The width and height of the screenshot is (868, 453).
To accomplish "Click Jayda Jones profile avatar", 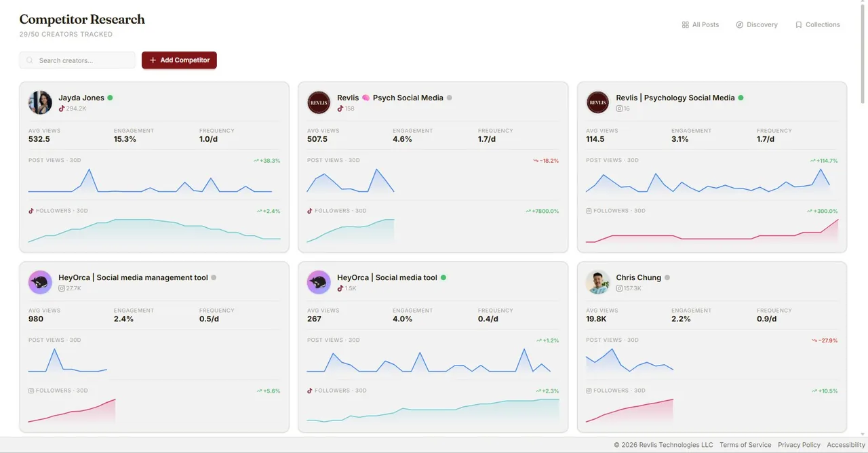I will [x=40, y=102].
